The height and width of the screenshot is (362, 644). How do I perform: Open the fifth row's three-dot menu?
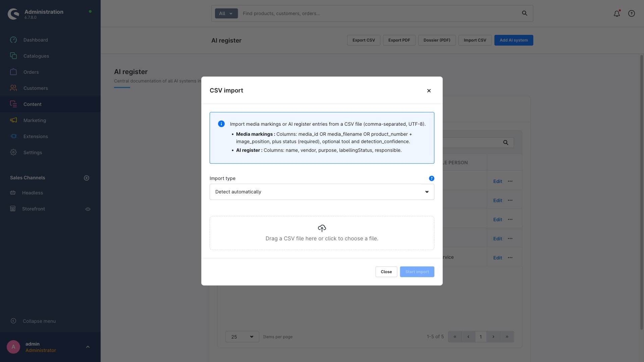point(510,257)
